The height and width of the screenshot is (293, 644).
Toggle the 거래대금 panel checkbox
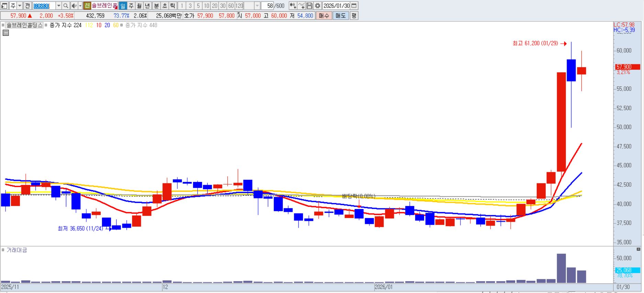coord(3,250)
